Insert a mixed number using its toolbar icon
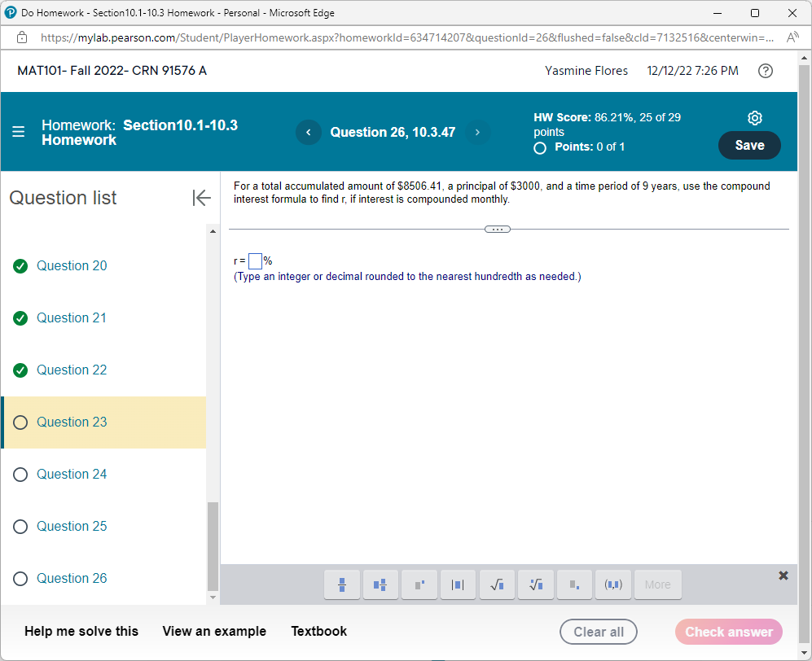The image size is (812, 661). [380, 584]
